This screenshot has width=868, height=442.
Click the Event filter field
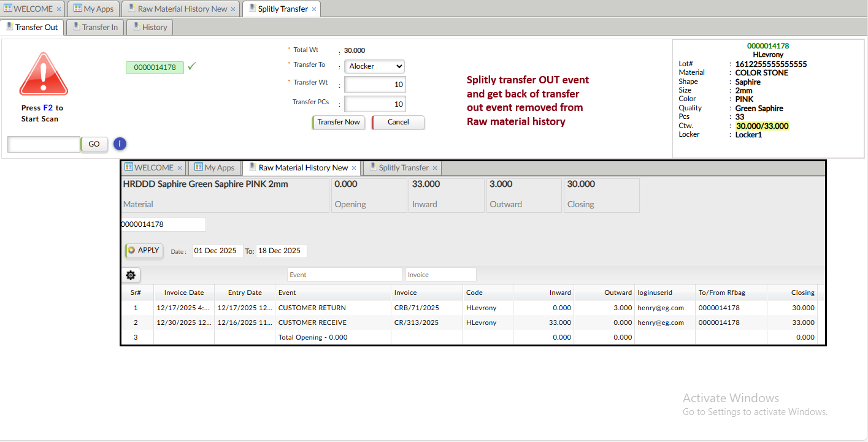click(344, 275)
